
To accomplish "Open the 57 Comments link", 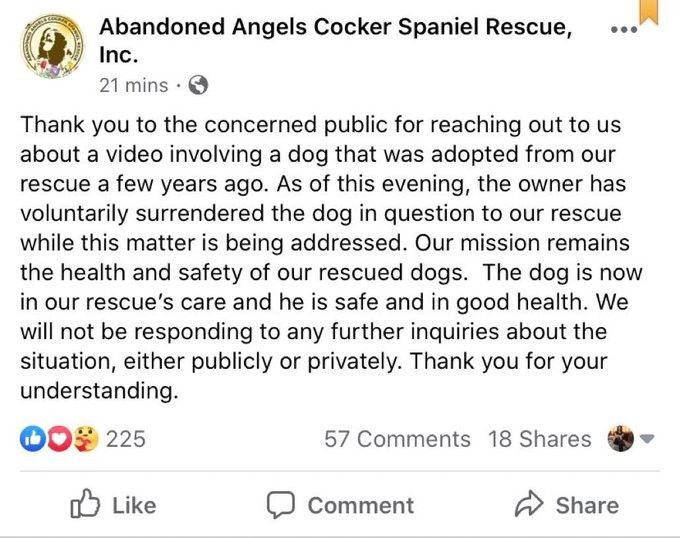I will 397,439.
